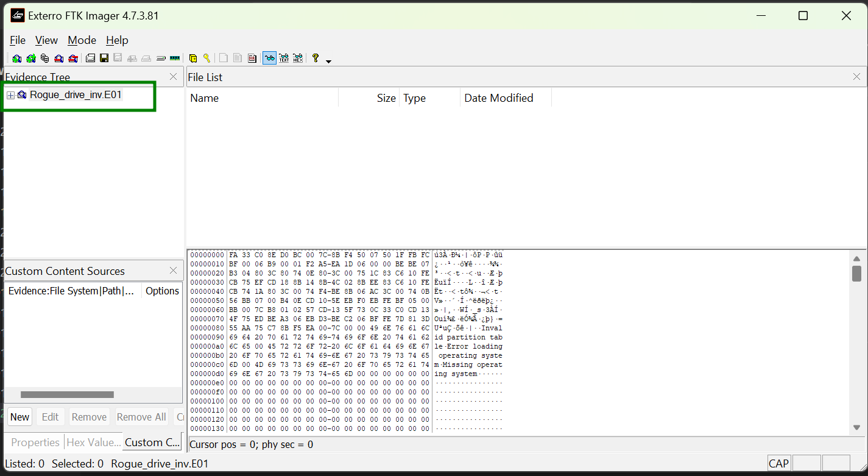
Task: Click the Obtain Protected Files icon
Action: click(x=193, y=59)
